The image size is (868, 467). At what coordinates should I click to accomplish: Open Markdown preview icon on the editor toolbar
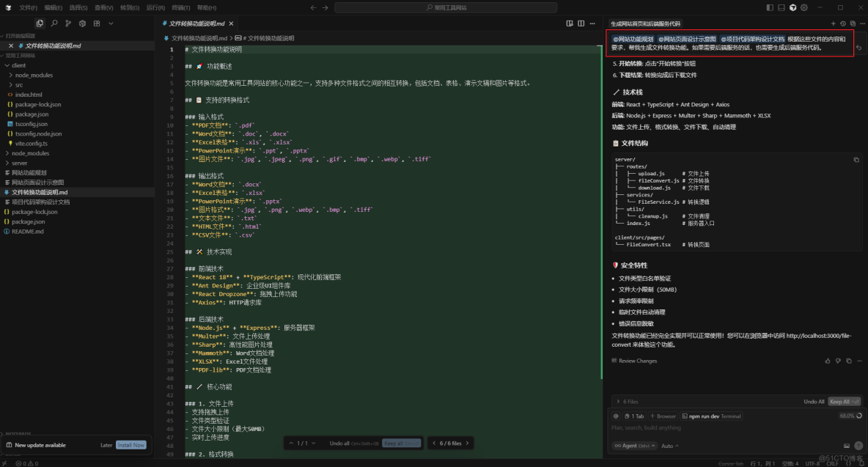tap(569, 23)
